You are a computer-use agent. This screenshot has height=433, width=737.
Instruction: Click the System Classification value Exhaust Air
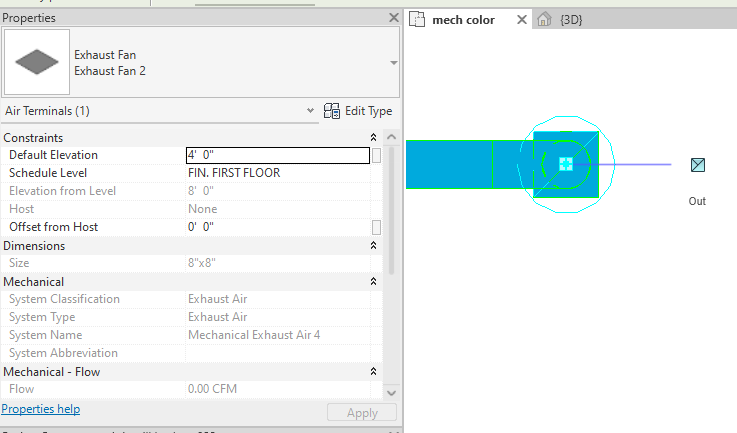pos(218,299)
